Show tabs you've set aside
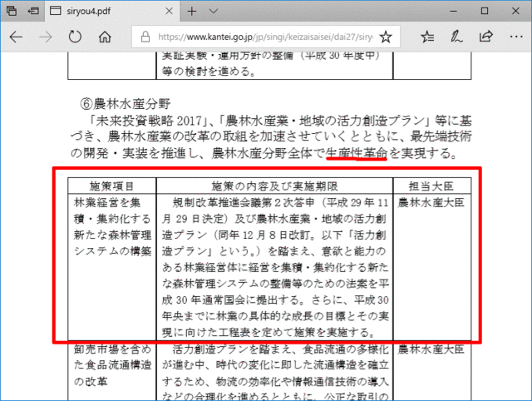The width and height of the screenshot is (532, 401). click(11, 12)
